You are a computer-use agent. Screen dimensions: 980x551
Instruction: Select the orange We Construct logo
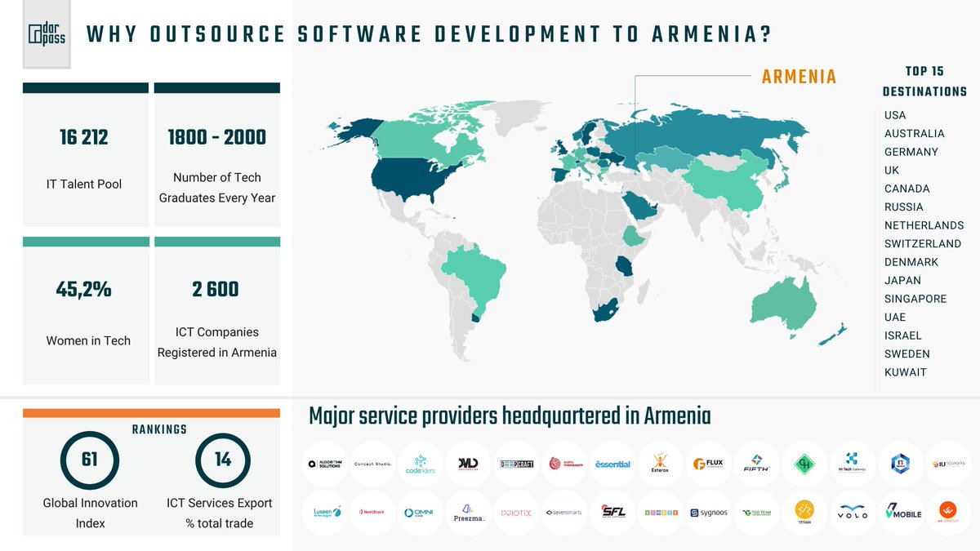949,513
